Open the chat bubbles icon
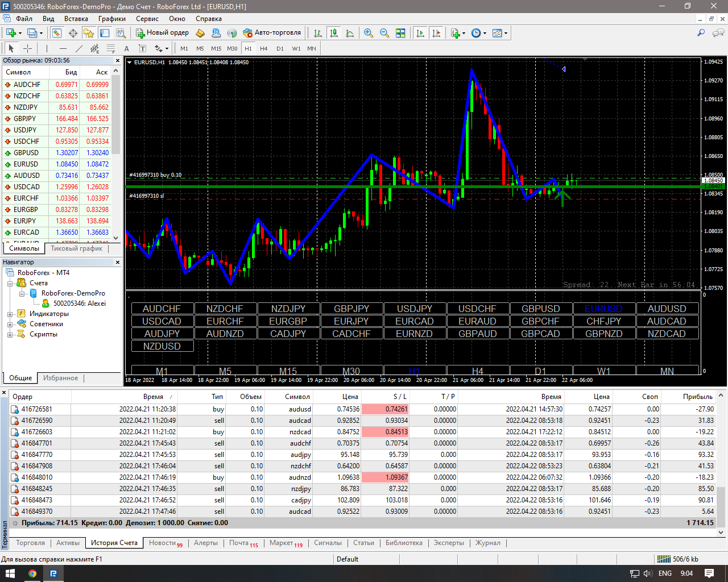 point(718,33)
